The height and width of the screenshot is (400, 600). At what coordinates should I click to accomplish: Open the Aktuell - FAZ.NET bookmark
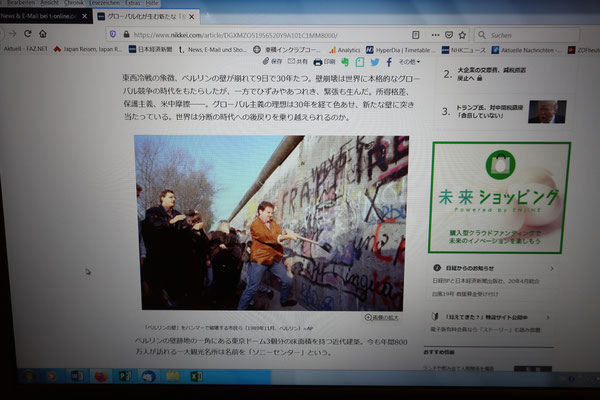click(x=25, y=49)
